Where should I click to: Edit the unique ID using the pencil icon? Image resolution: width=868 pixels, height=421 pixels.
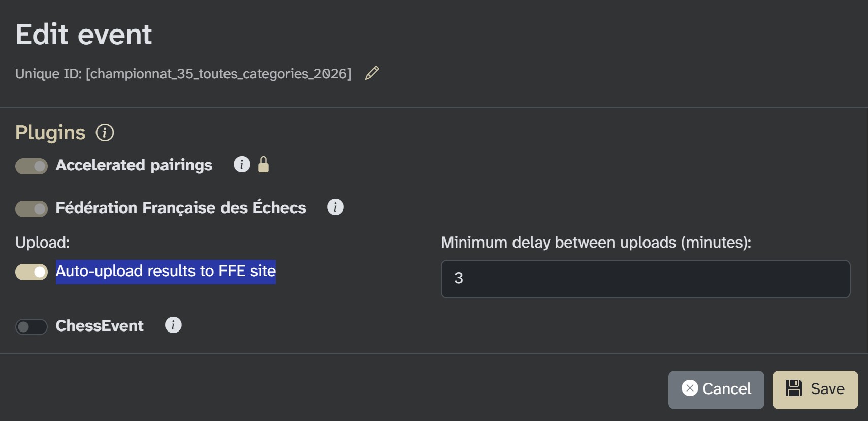[x=372, y=73]
